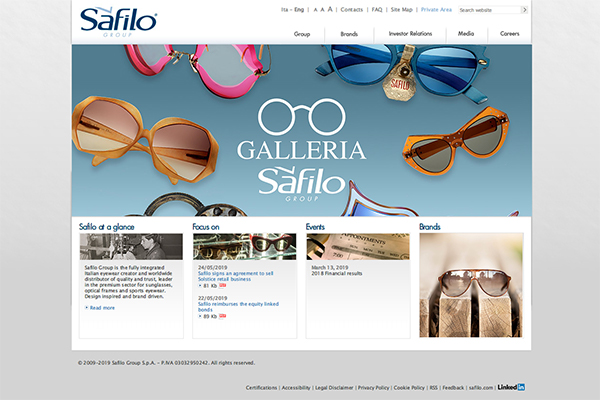Open the Events appointments thumbnail
Viewport: 600px width, 400px height.
tap(358, 247)
